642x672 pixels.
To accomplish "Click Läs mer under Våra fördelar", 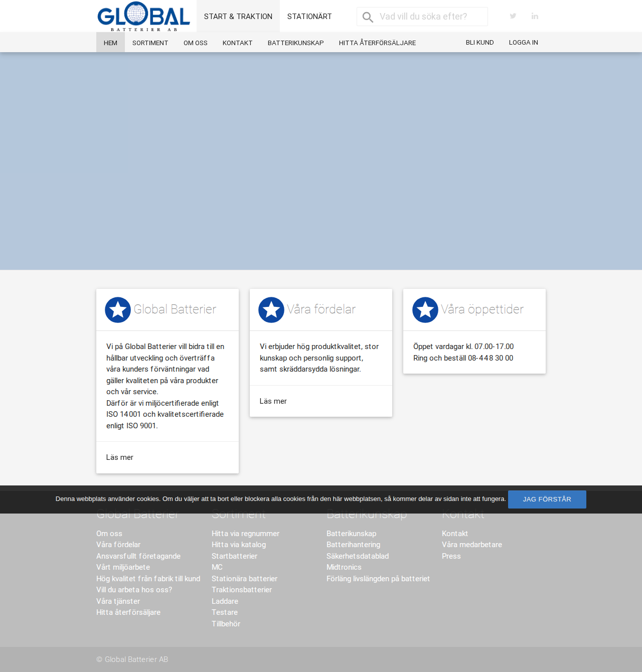I will click(273, 401).
